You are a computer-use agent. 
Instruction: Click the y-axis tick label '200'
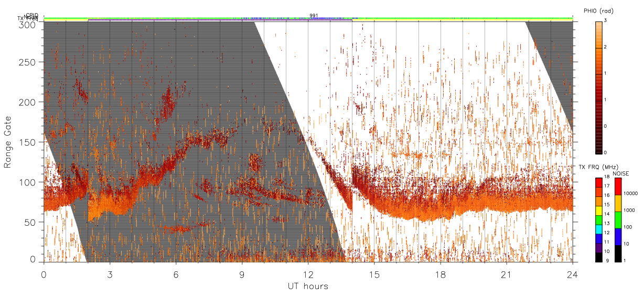click(x=28, y=102)
